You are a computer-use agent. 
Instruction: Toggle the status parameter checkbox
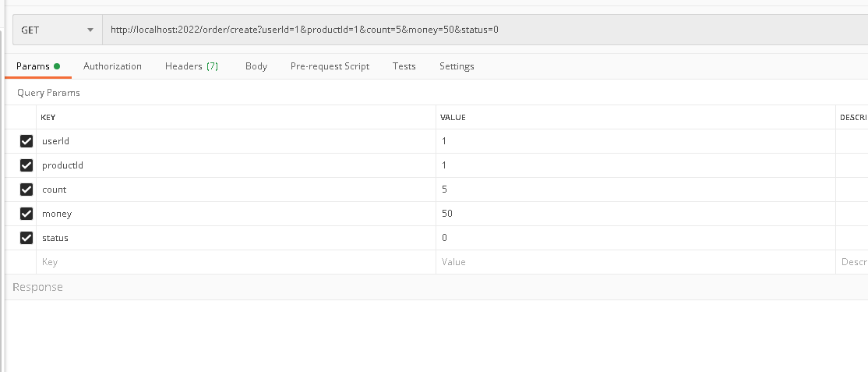tap(26, 238)
